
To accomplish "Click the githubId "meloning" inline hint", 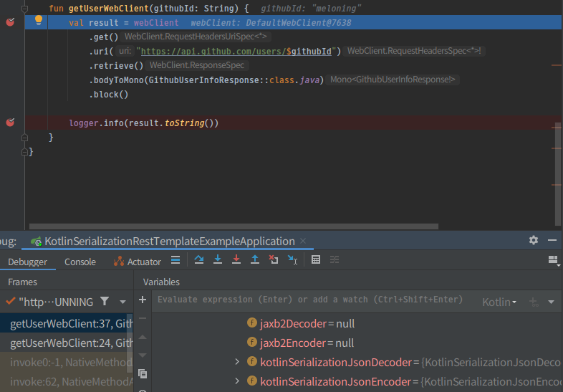I will [x=311, y=9].
